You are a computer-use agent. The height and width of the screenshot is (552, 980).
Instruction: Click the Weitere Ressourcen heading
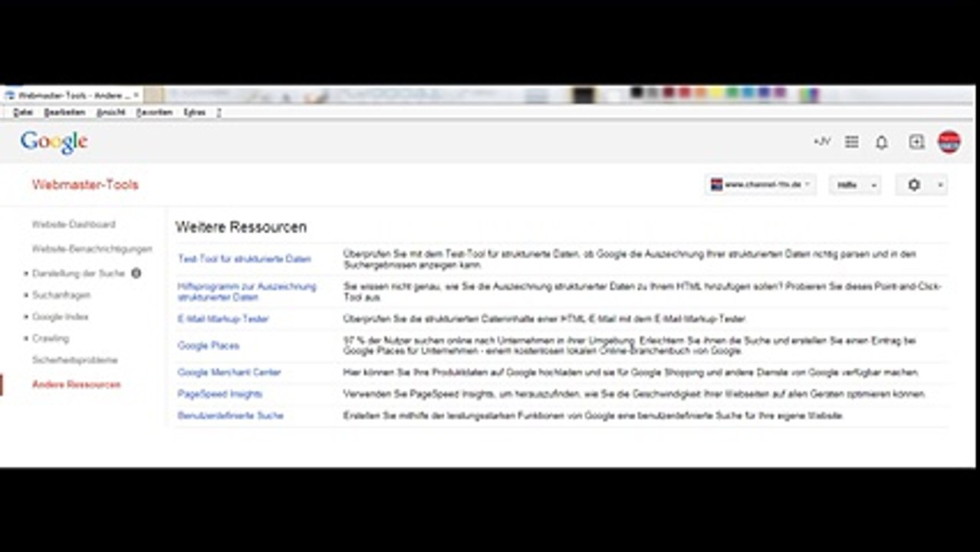point(241,227)
